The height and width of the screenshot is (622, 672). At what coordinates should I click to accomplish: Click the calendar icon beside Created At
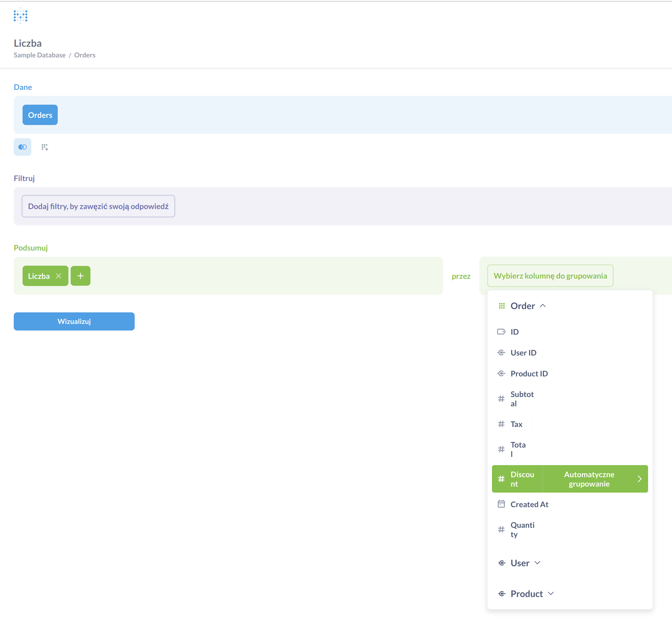pyautogui.click(x=501, y=504)
